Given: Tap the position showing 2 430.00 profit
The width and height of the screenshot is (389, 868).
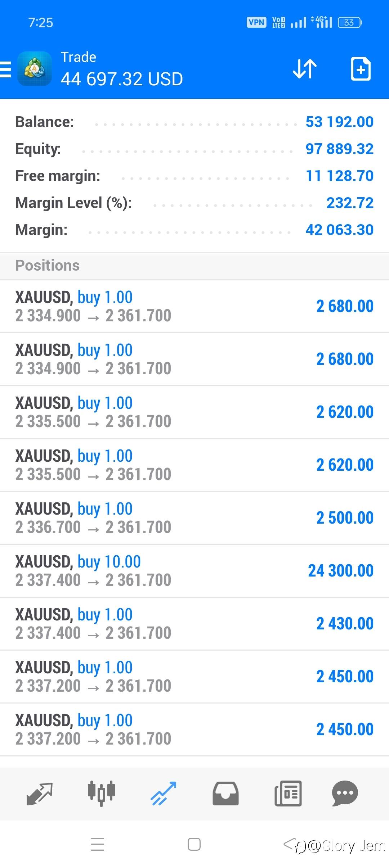Looking at the screenshot, I should (x=194, y=624).
